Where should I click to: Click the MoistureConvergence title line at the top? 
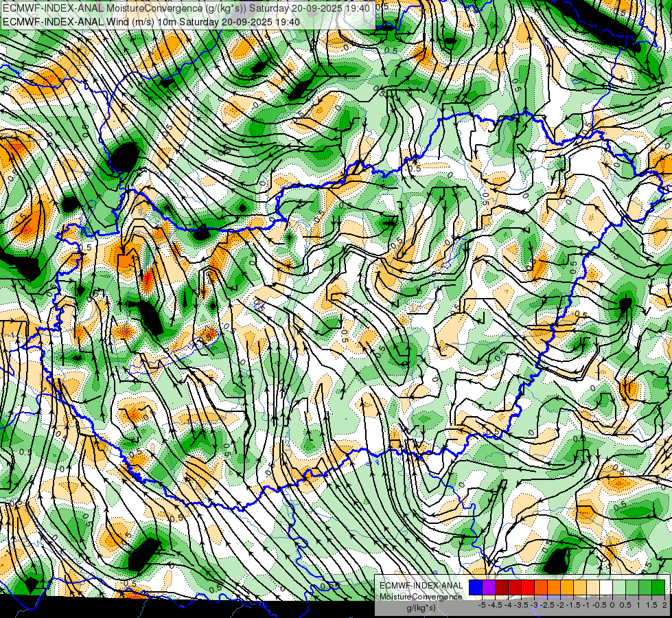(185, 8)
